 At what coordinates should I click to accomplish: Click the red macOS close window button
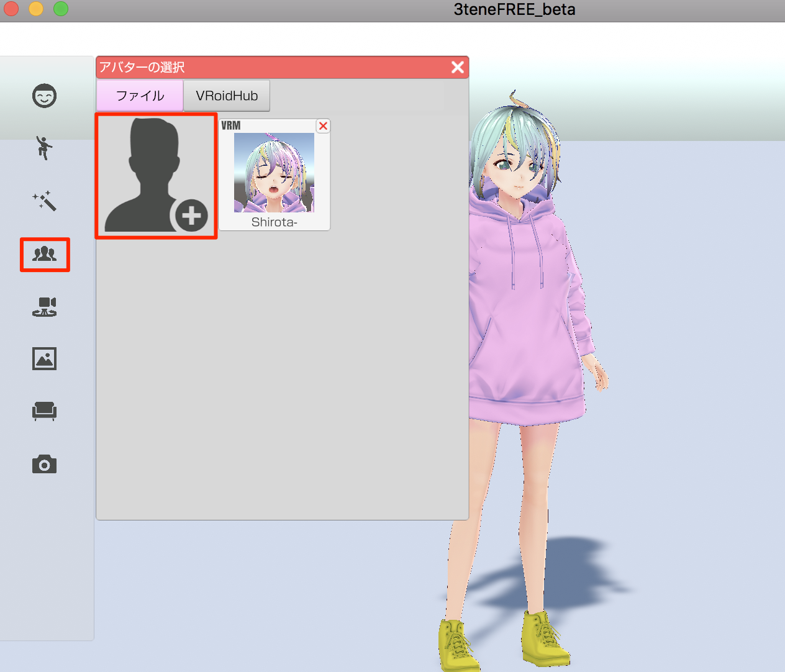point(11,9)
